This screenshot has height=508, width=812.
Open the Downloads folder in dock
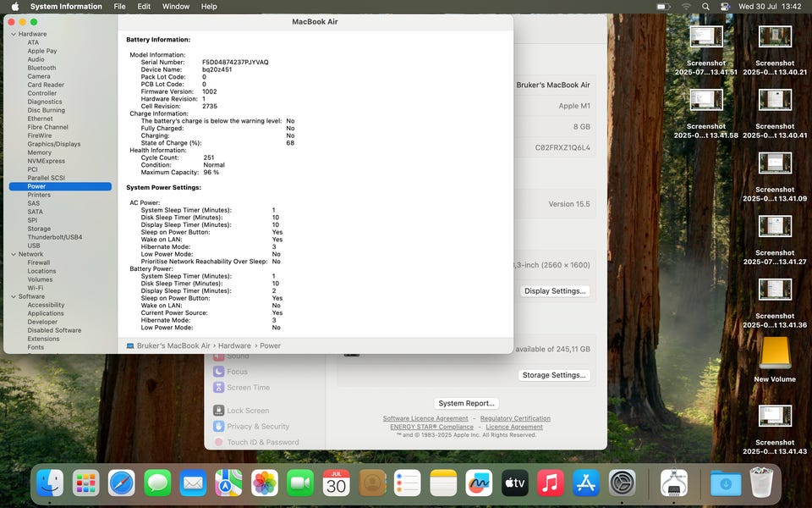[726, 483]
